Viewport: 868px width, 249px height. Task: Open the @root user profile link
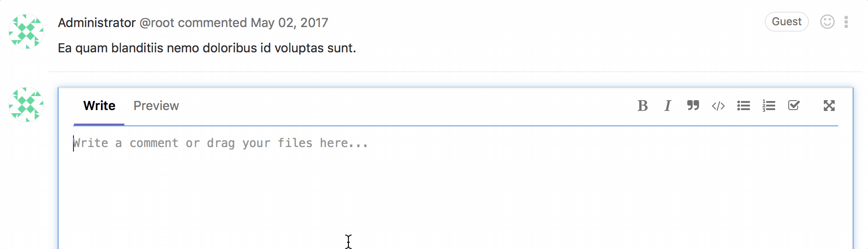point(157,23)
